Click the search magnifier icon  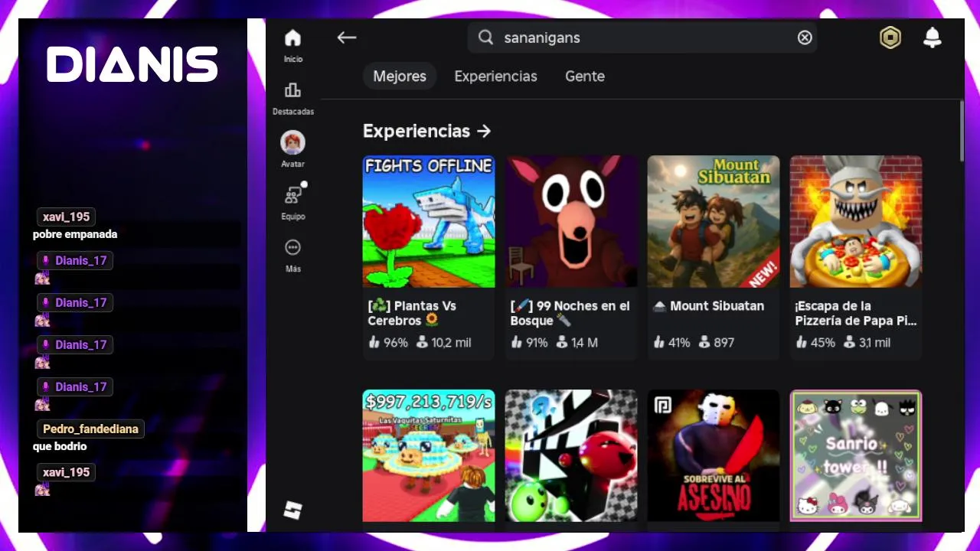pos(486,37)
